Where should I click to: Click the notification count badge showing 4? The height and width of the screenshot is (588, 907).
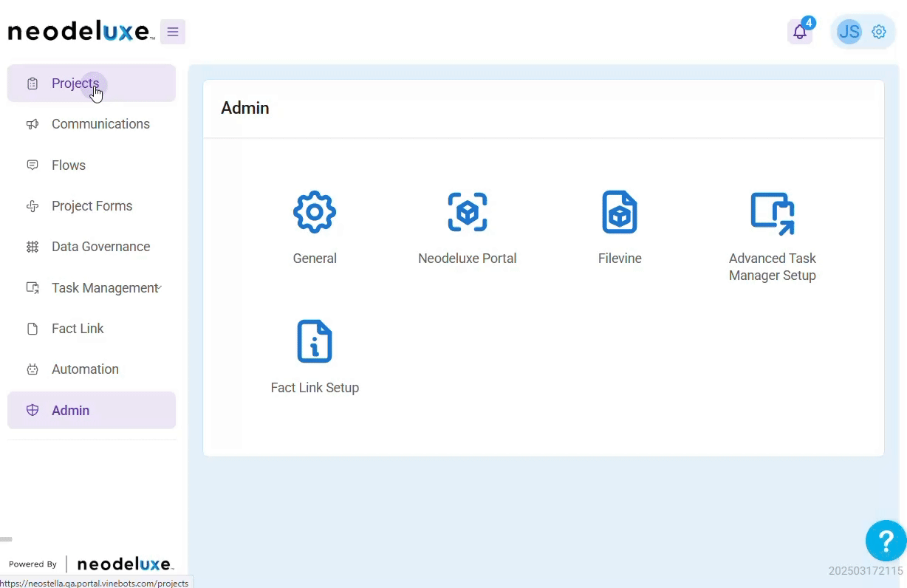click(x=809, y=23)
